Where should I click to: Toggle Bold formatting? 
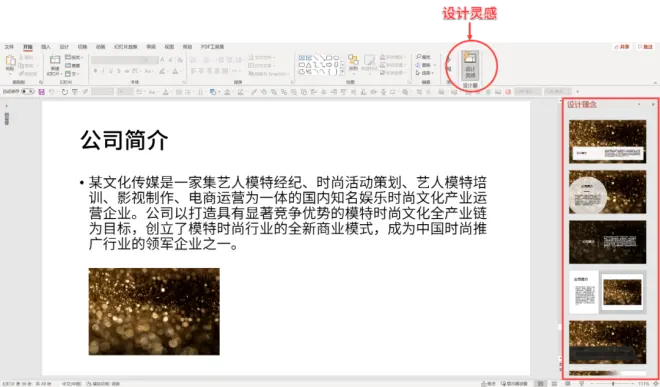[96, 71]
